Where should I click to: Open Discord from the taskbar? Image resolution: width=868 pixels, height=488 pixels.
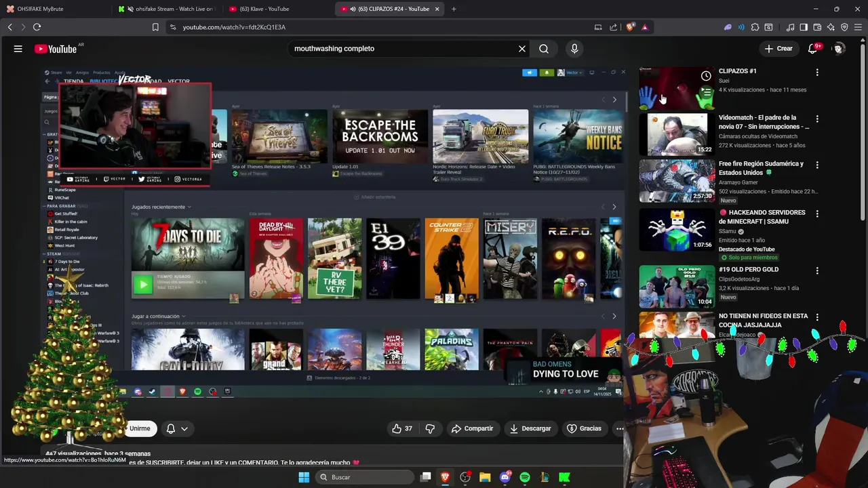pos(505,477)
